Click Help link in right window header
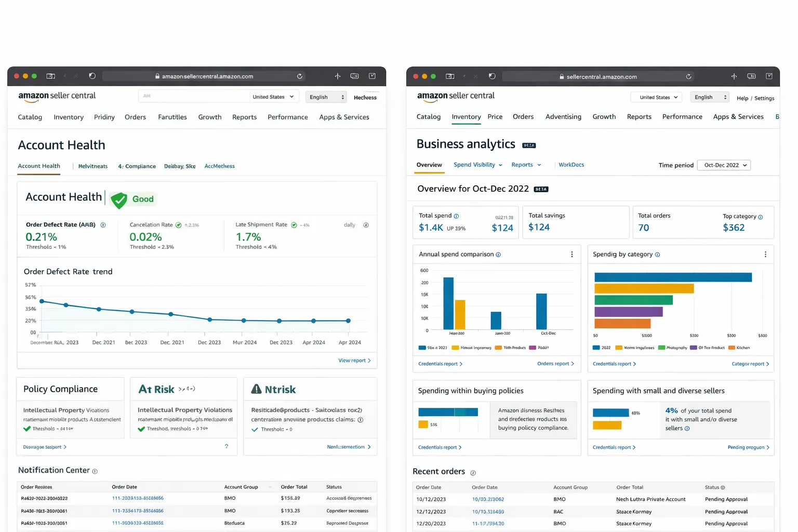Viewport: 798px width, 532px height. tap(742, 98)
